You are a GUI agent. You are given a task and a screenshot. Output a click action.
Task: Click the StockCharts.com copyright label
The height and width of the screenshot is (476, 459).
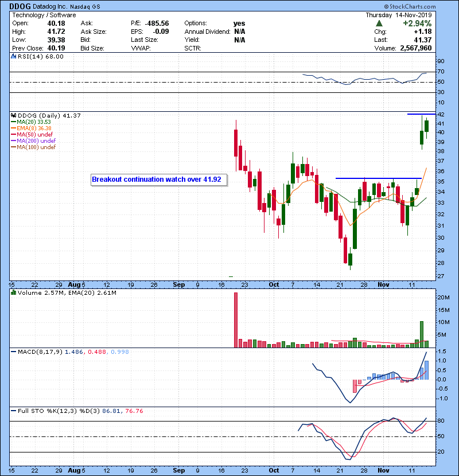410,6
